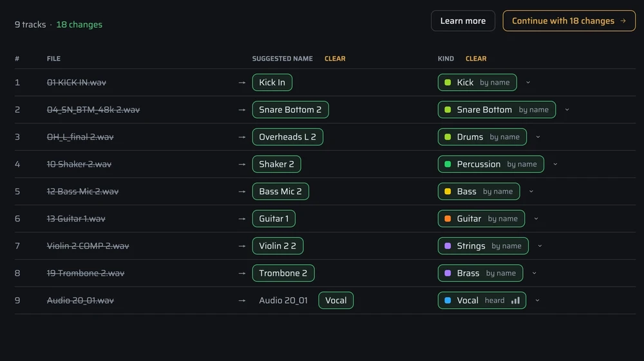Click the KIND column header

click(x=446, y=59)
